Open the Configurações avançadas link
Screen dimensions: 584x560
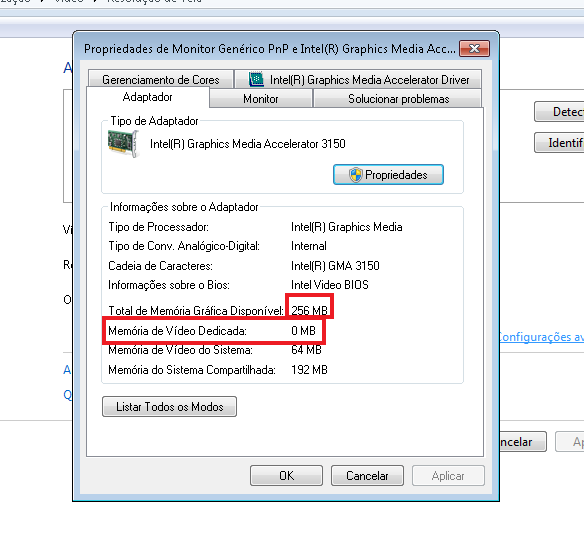[x=542, y=337]
